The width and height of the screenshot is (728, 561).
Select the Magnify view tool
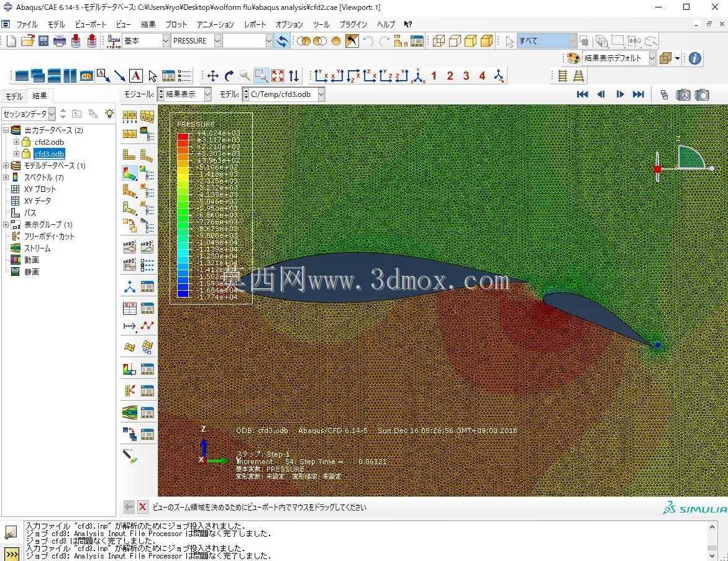[245, 76]
